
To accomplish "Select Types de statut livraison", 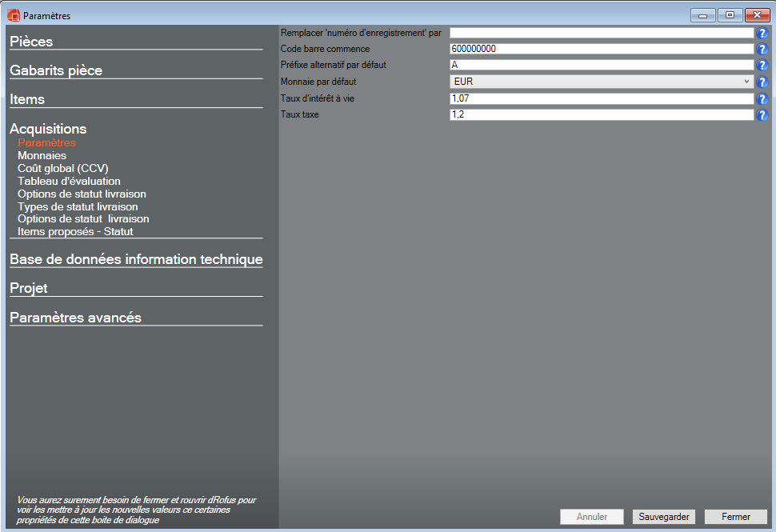I will pos(78,206).
